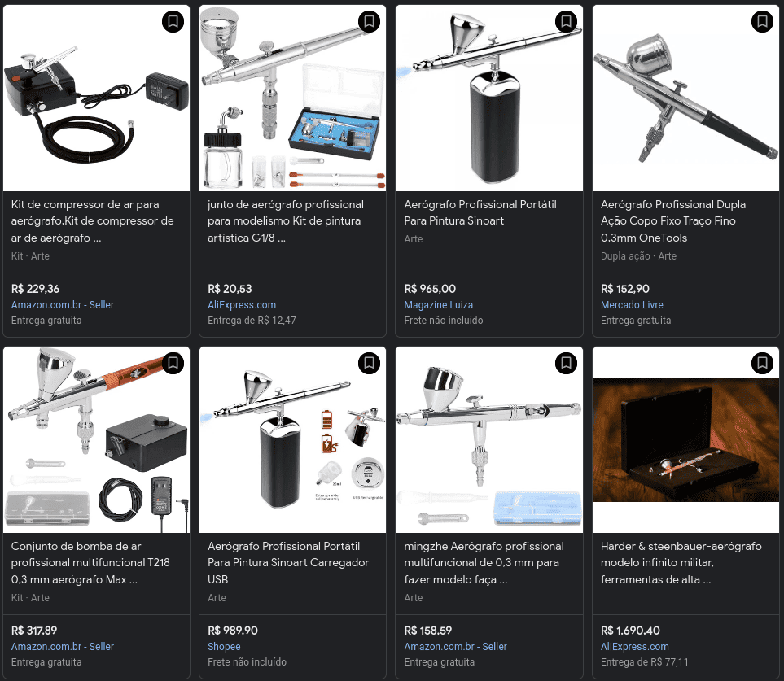Bookmark the T218 air pump set

click(x=173, y=363)
